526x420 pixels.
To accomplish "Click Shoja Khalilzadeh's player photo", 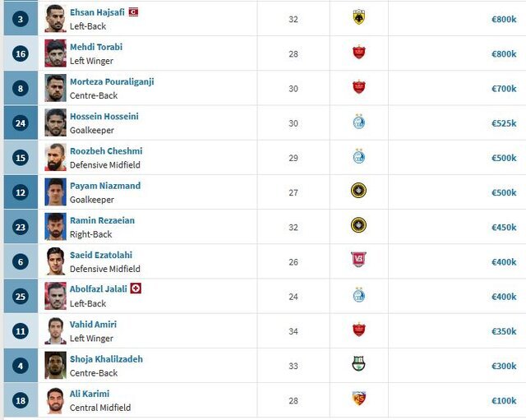I will tap(55, 364).
